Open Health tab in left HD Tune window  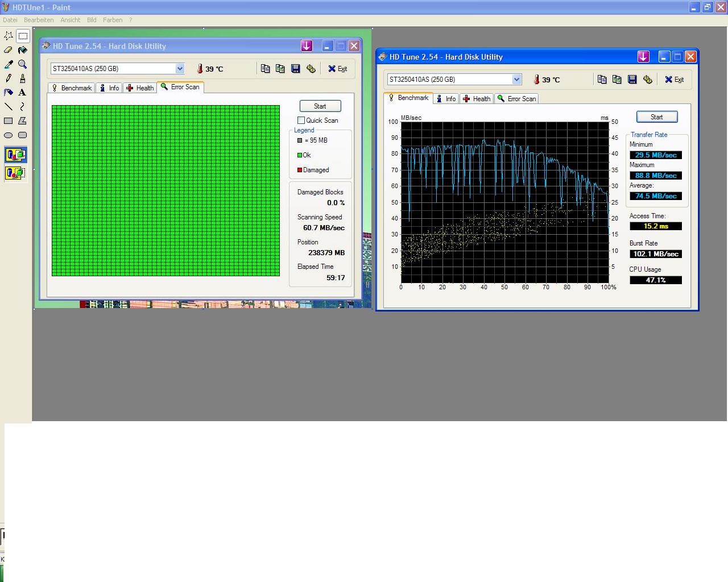(x=140, y=88)
